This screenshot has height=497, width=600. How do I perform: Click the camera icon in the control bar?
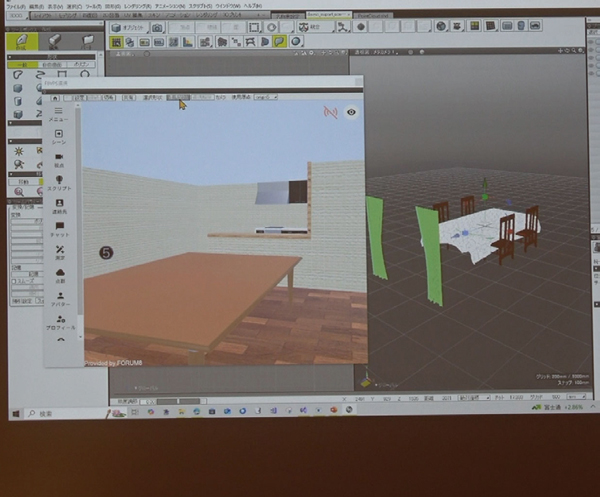pos(157,28)
